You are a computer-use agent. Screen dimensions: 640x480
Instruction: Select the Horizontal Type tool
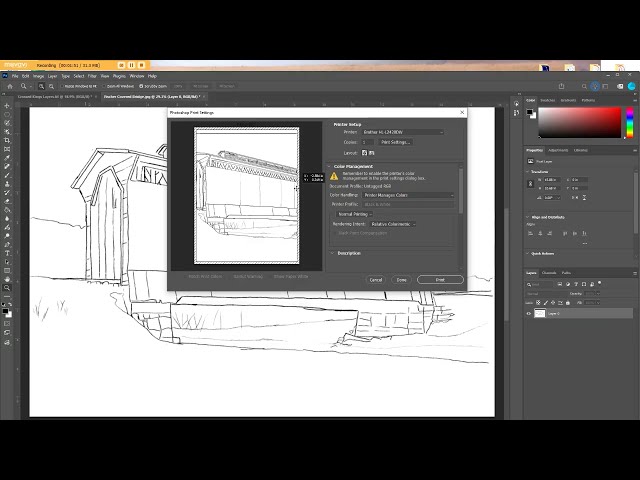tap(7, 253)
